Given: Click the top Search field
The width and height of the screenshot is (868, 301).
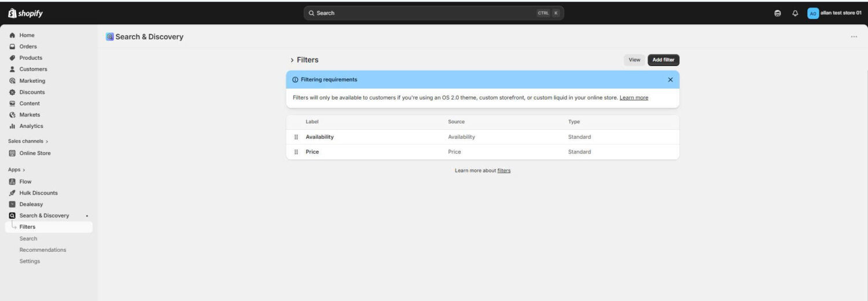Looking at the screenshot, I should [433, 13].
